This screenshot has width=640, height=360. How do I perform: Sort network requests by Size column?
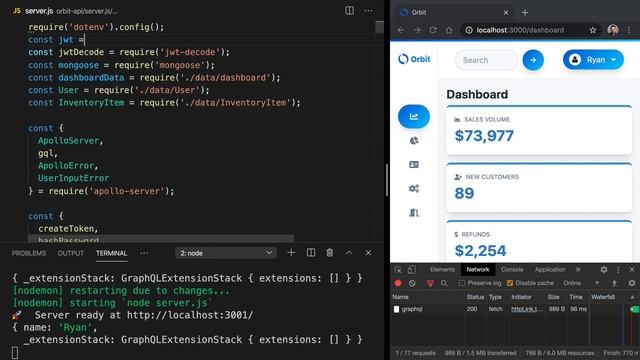pyautogui.click(x=553, y=297)
